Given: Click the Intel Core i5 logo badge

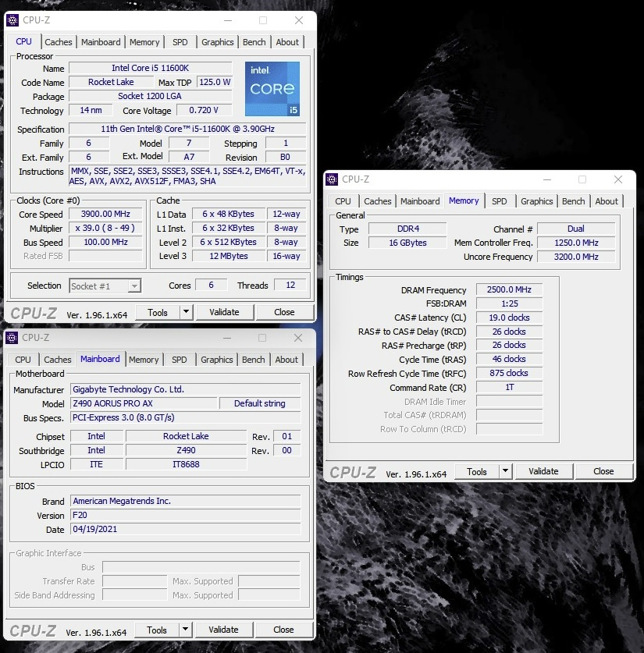Looking at the screenshot, I should [272, 89].
